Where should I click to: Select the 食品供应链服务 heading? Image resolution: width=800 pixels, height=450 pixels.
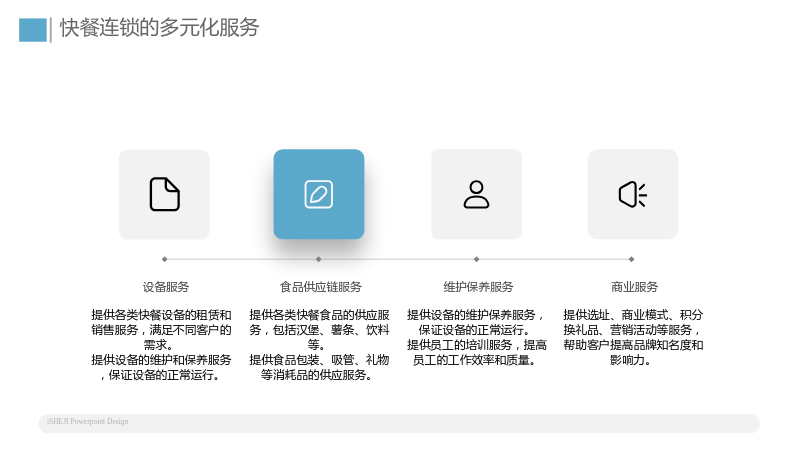[x=320, y=287]
